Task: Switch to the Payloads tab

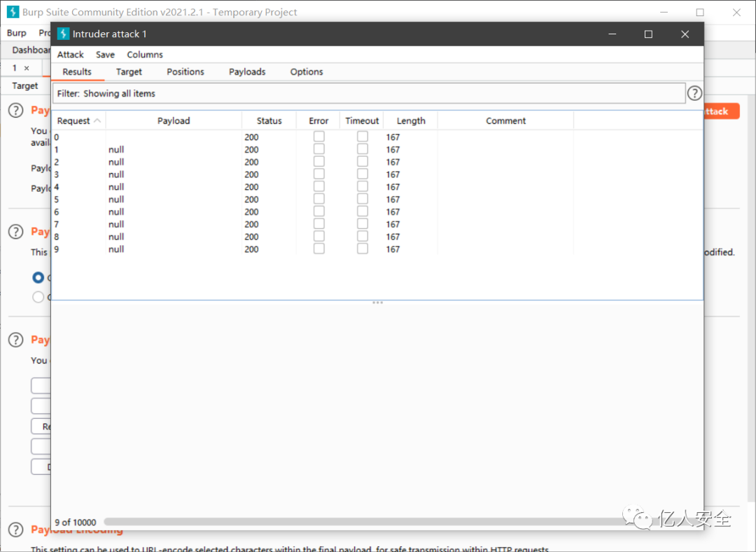Action: 247,71
